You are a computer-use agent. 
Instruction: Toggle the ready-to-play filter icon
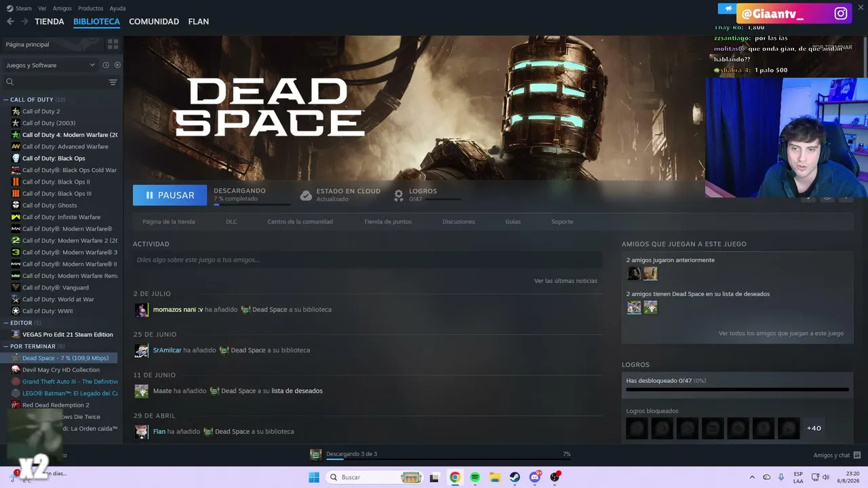tap(117, 65)
